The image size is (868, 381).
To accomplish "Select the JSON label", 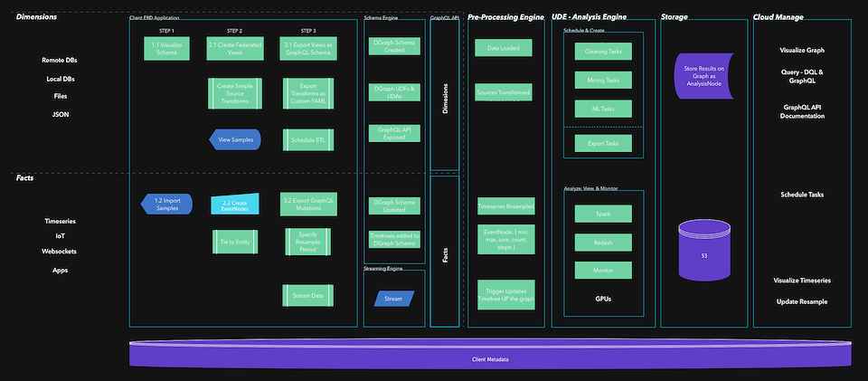I will [61, 115].
